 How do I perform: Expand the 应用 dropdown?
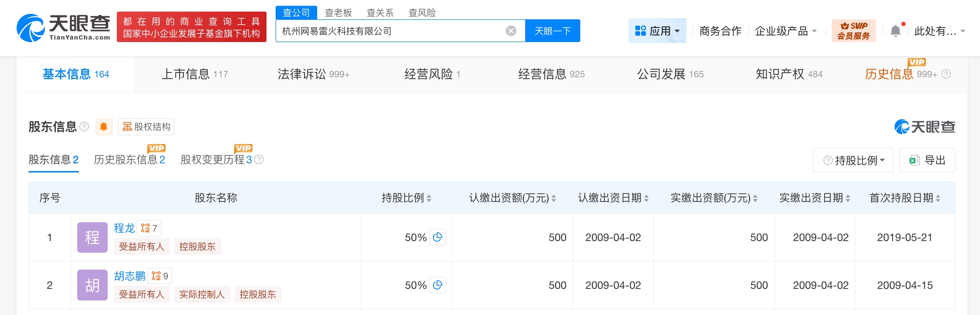point(657,31)
